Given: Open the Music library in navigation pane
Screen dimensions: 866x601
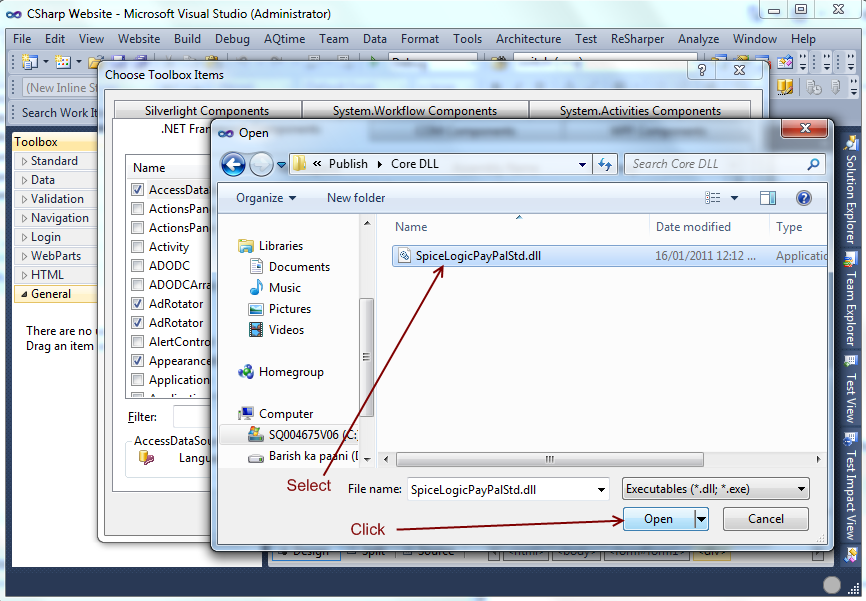Looking at the screenshot, I should 284,288.
